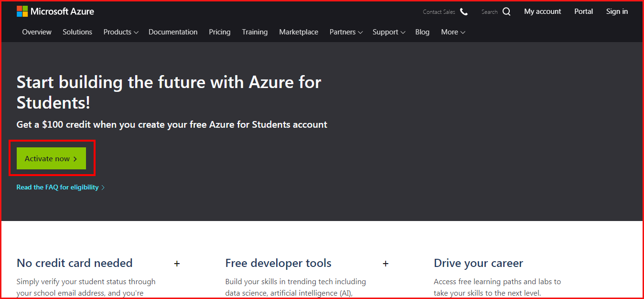644x299 pixels.
Task: Click the Microsoft Azure logo
Action: tap(55, 11)
